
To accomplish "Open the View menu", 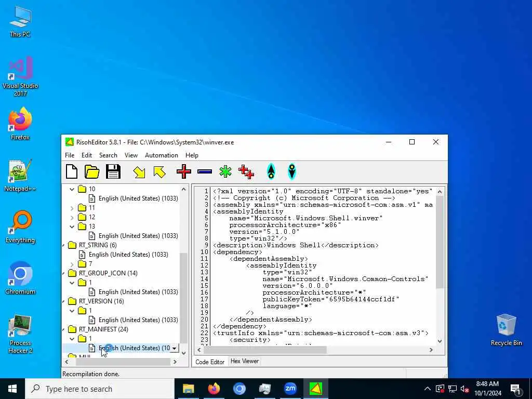I will 131,155.
